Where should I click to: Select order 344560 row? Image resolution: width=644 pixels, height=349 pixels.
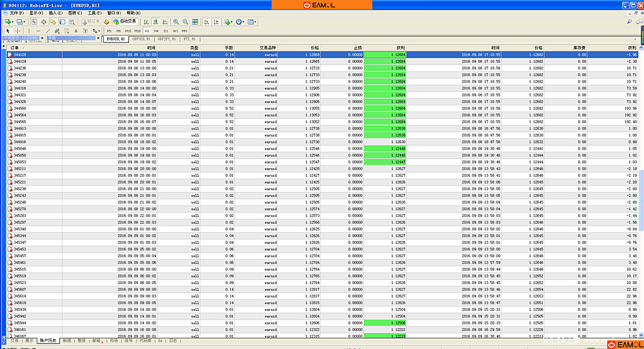click(20, 108)
